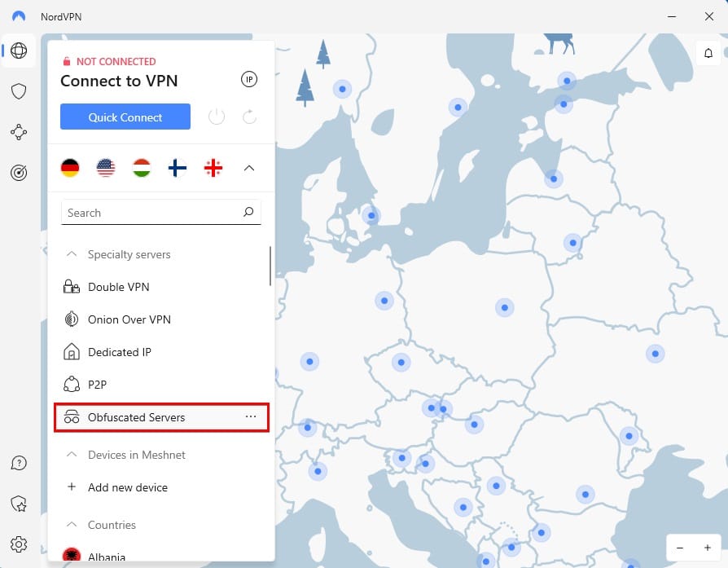Close the NordVPN window
The image size is (728, 568).
(709, 16)
